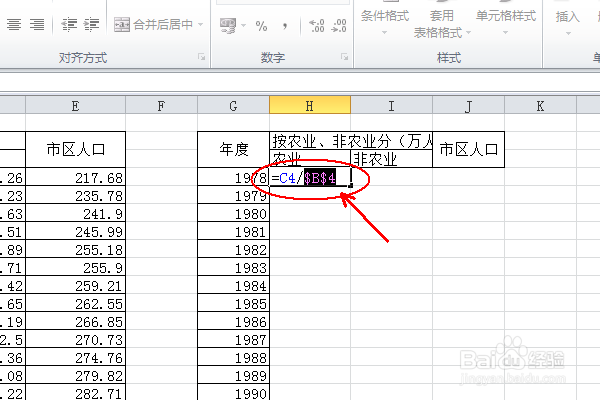Decrease decimal places
The image size is (600, 400).
pyautogui.click(x=339, y=26)
